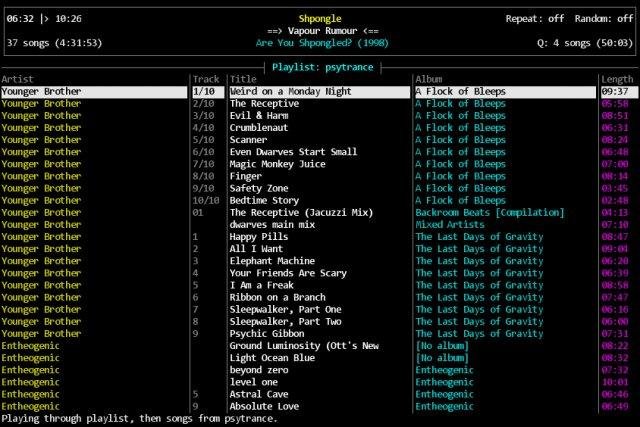Select 'Magic Monkey Juice' title

pos(278,164)
